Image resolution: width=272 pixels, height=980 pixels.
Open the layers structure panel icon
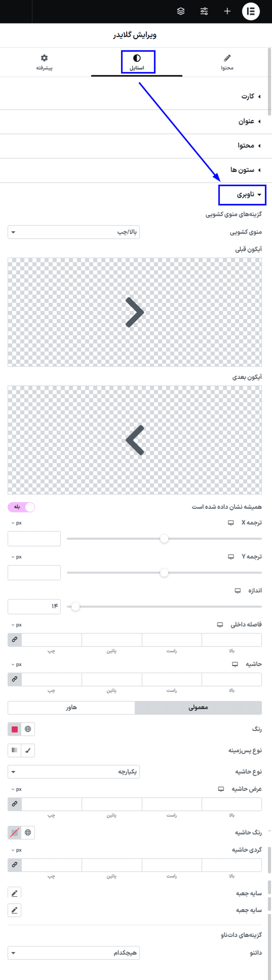click(x=181, y=12)
